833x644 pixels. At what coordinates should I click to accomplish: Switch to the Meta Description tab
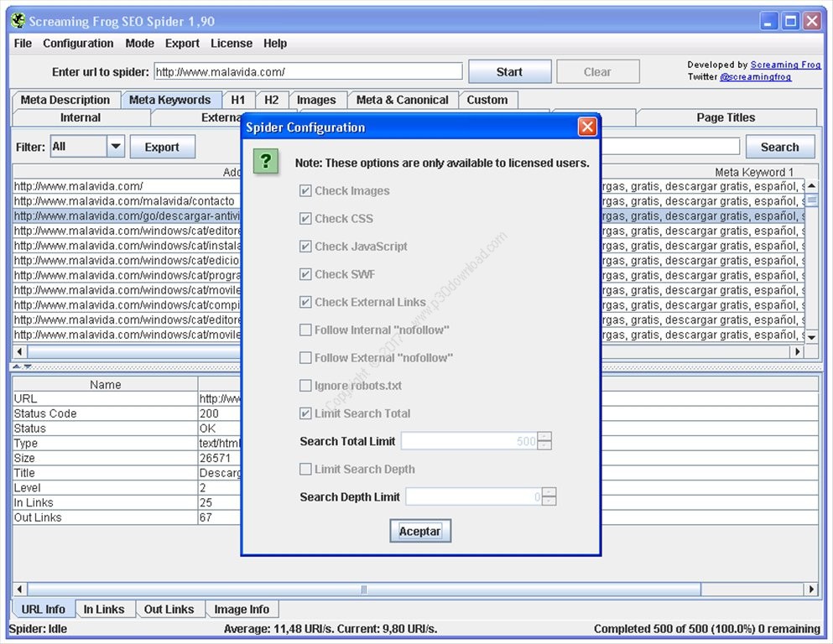(65, 100)
